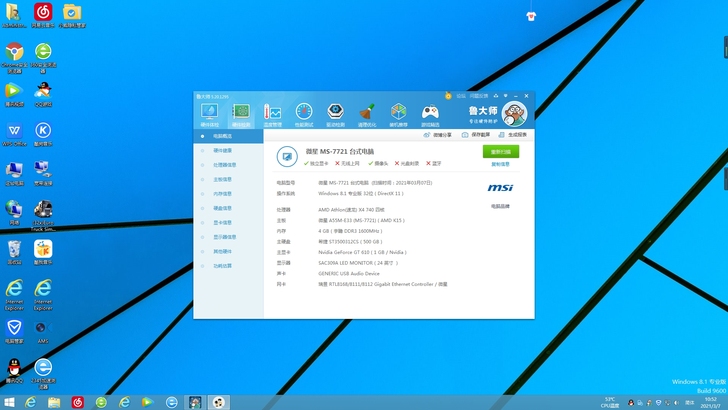
Task: Open the volume speaker tray icon
Action: 676,403
